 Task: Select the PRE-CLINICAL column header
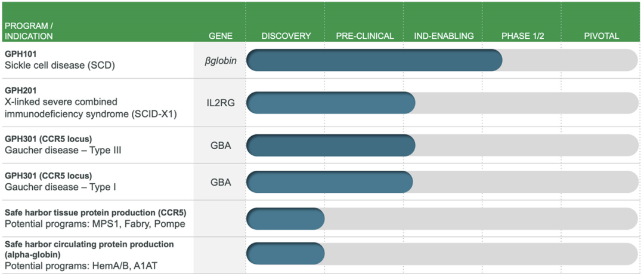(365, 36)
